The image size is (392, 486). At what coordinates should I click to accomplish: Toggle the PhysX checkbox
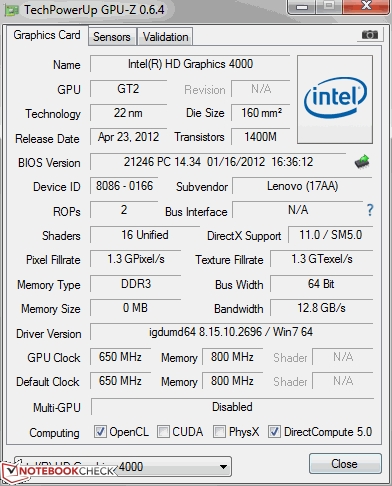pyautogui.click(x=219, y=432)
